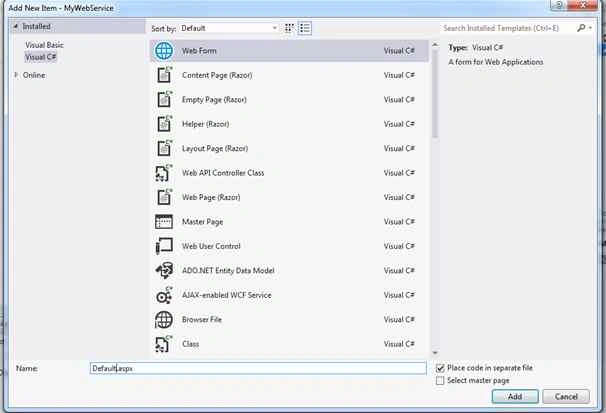
Task: Select Visual C# in the tree
Action: [41, 57]
